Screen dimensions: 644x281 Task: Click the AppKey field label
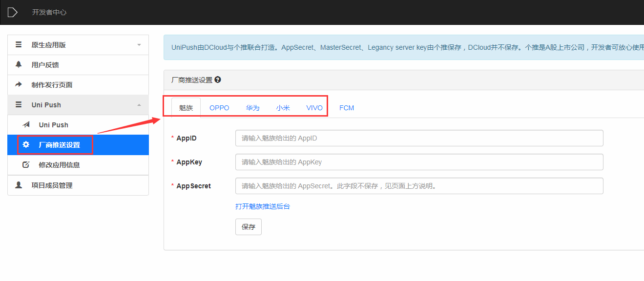(x=189, y=162)
